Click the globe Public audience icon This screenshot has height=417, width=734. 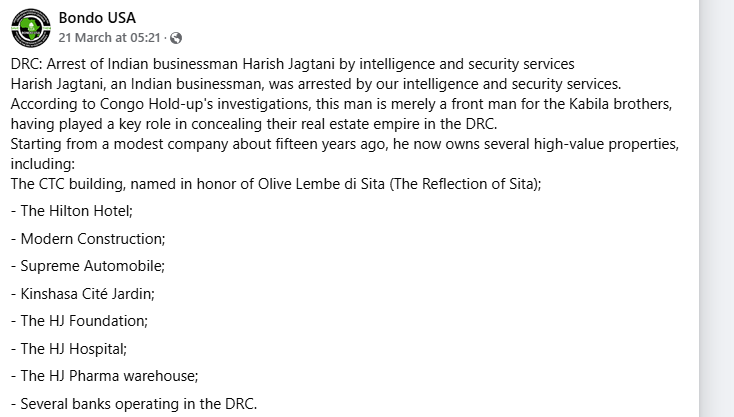point(177,38)
